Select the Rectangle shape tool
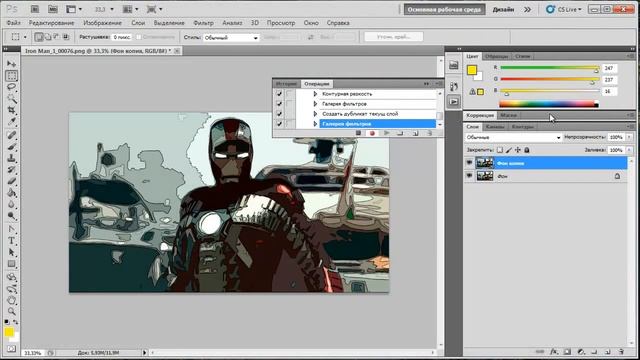This screenshot has height=360, width=640. tap(11, 264)
